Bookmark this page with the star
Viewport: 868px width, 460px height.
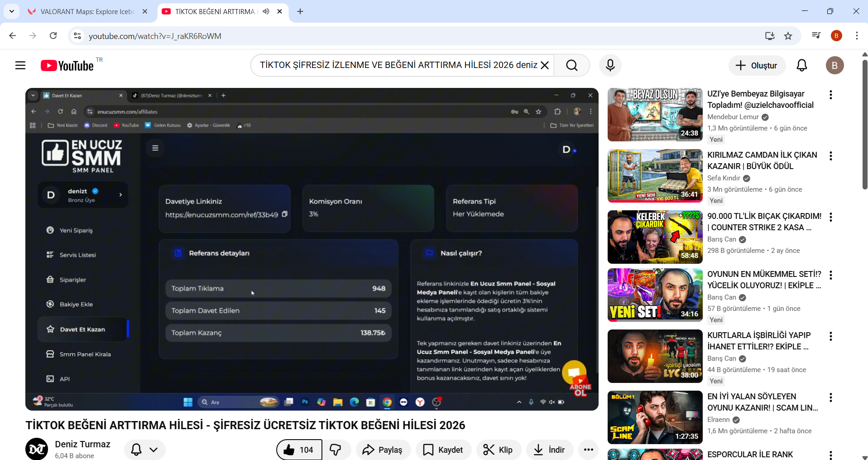click(788, 36)
